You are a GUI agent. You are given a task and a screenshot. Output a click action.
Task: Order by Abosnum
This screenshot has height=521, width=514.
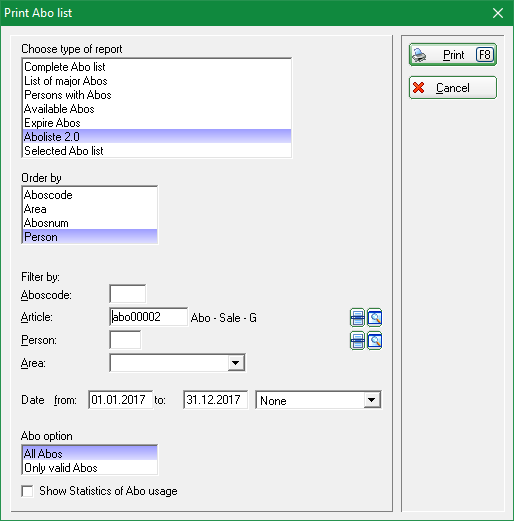(90, 223)
